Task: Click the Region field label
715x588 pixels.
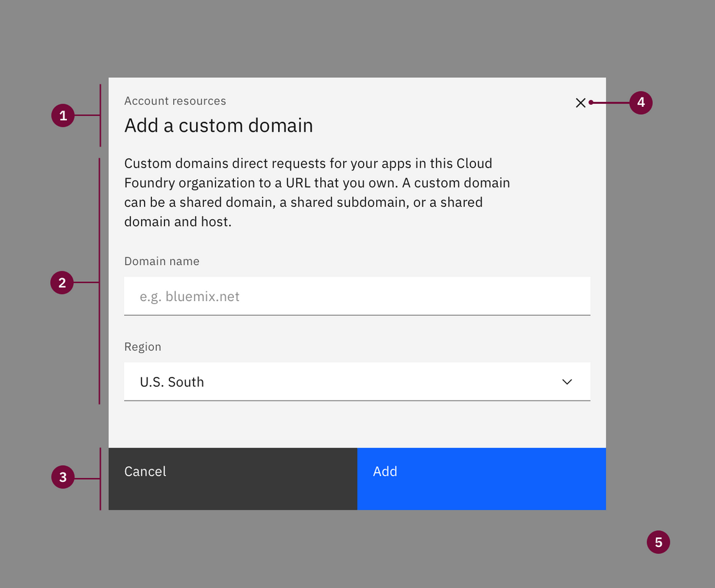Action: tap(143, 347)
